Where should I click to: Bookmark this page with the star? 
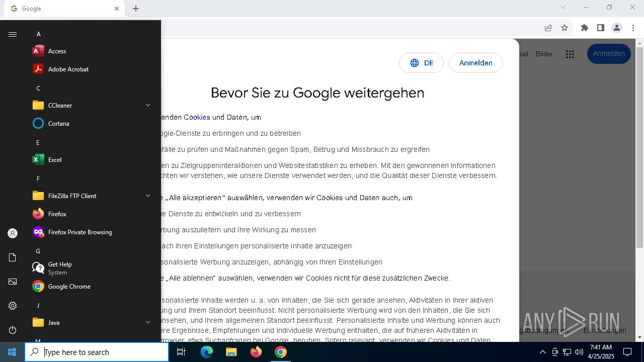(565, 28)
